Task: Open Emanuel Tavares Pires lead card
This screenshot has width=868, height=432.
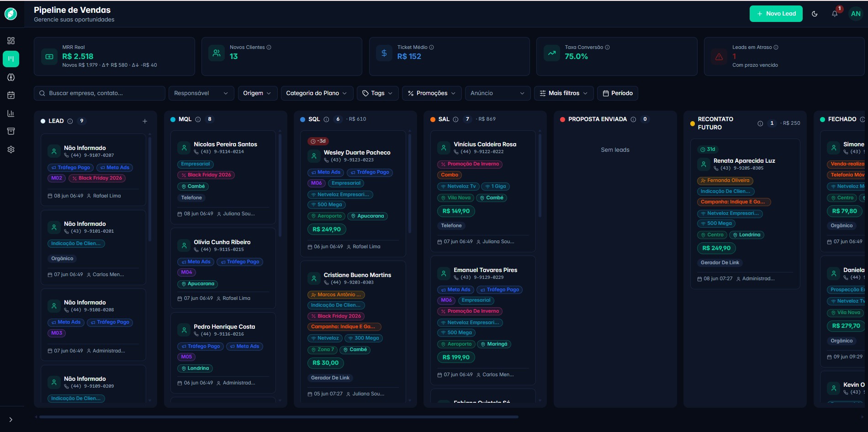Action: click(483, 320)
